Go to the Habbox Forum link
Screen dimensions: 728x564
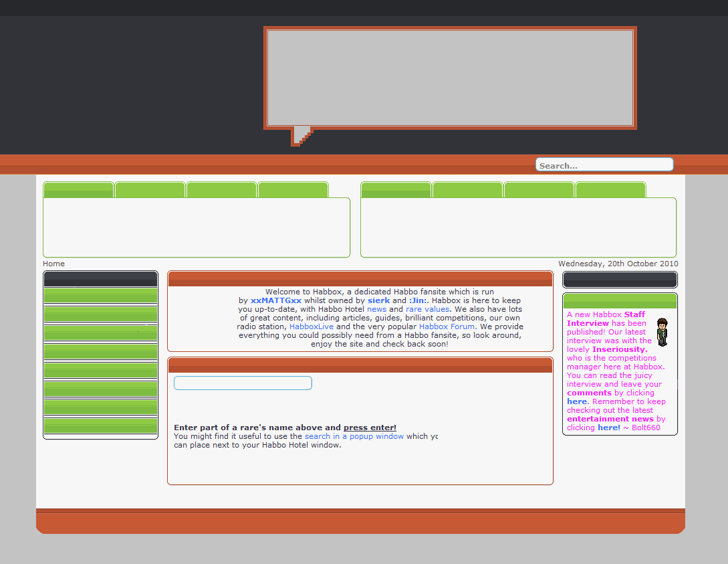pos(447,326)
